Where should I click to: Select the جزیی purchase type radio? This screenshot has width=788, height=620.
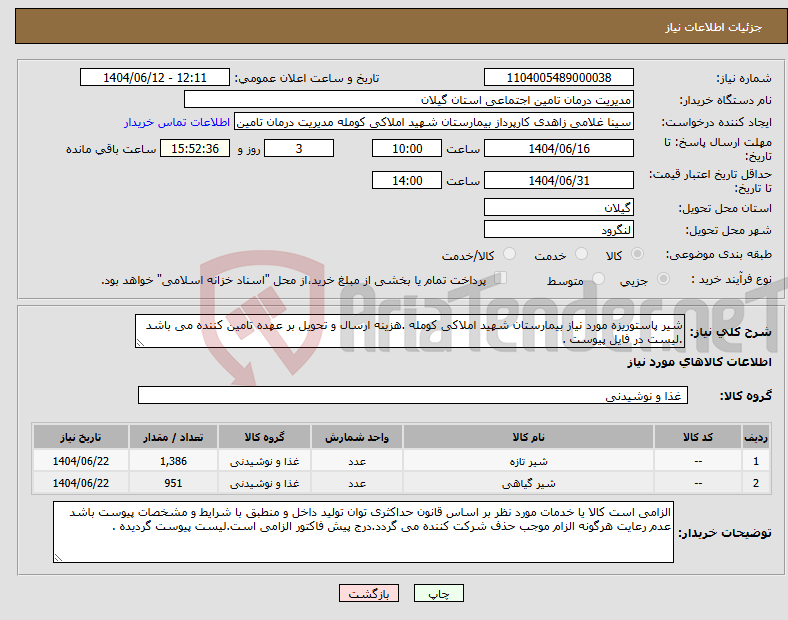pos(663,278)
